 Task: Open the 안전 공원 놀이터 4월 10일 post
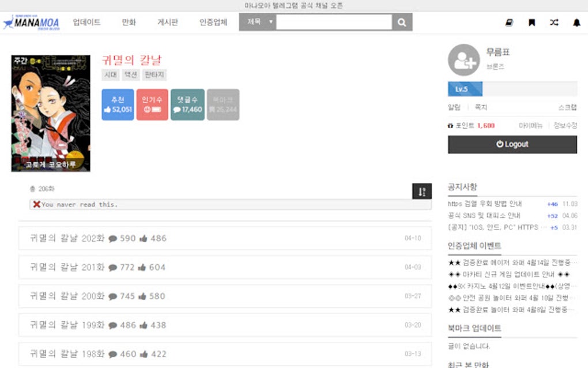(x=512, y=298)
